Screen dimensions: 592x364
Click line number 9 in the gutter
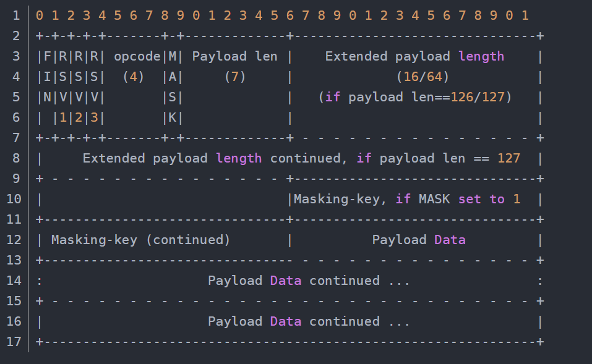[x=16, y=179]
